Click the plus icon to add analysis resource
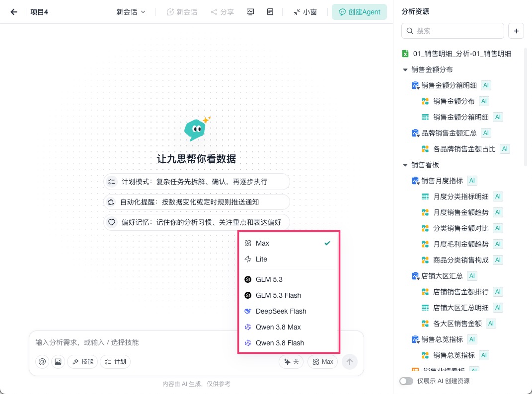Viewport: 532px width, 394px height. 516,31
